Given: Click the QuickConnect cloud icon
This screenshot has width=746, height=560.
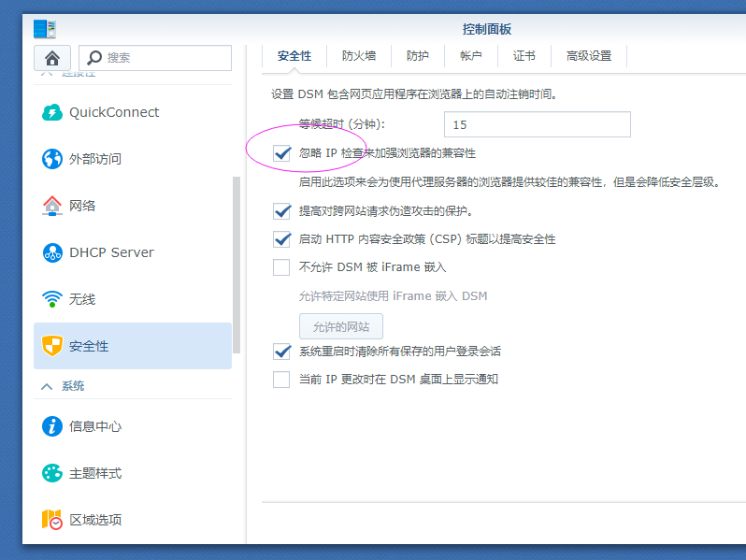Looking at the screenshot, I should pyautogui.click(x=52, y=112).
